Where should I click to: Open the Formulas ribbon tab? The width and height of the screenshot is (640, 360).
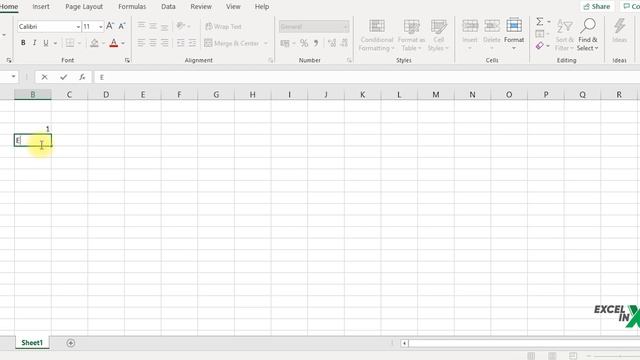tap(132, 7)
